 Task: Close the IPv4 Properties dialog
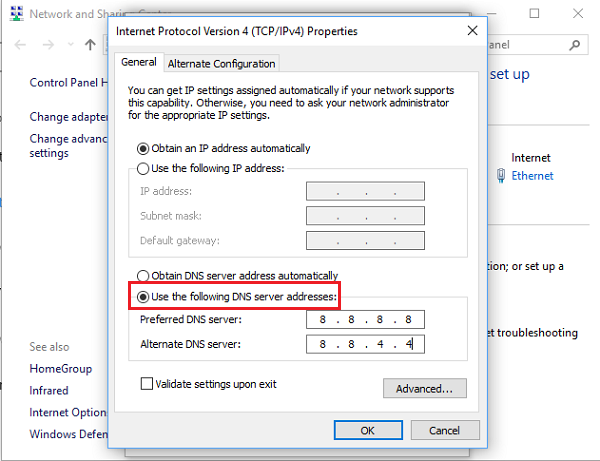471,31
